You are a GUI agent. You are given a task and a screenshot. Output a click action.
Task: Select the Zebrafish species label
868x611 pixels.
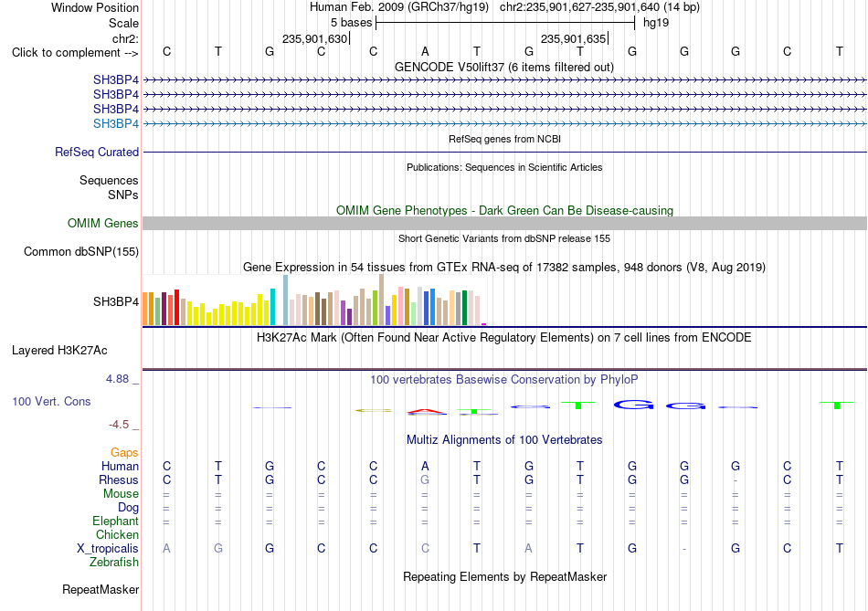[114, 562]
